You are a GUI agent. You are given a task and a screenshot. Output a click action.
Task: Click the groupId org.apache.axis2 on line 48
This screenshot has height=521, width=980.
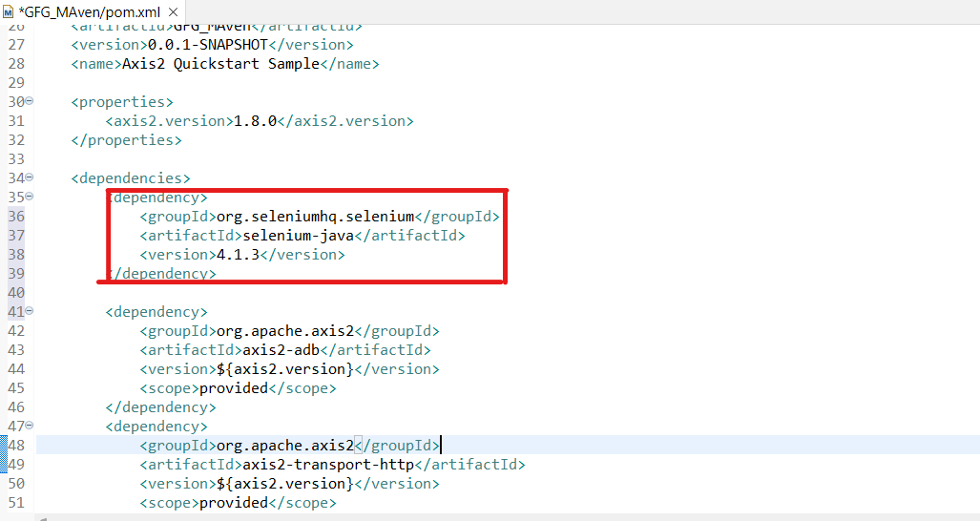pos(285,446)
